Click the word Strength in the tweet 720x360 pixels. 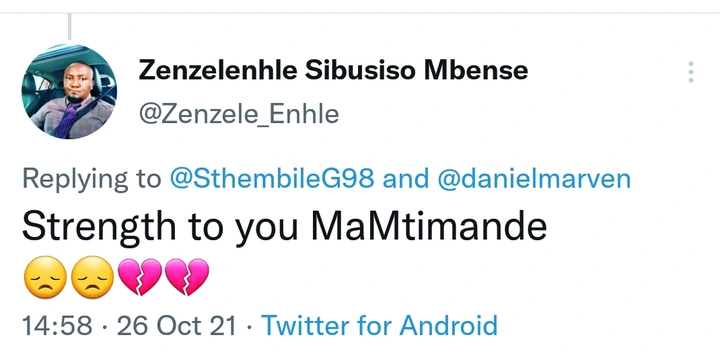(x=99, y=228)
